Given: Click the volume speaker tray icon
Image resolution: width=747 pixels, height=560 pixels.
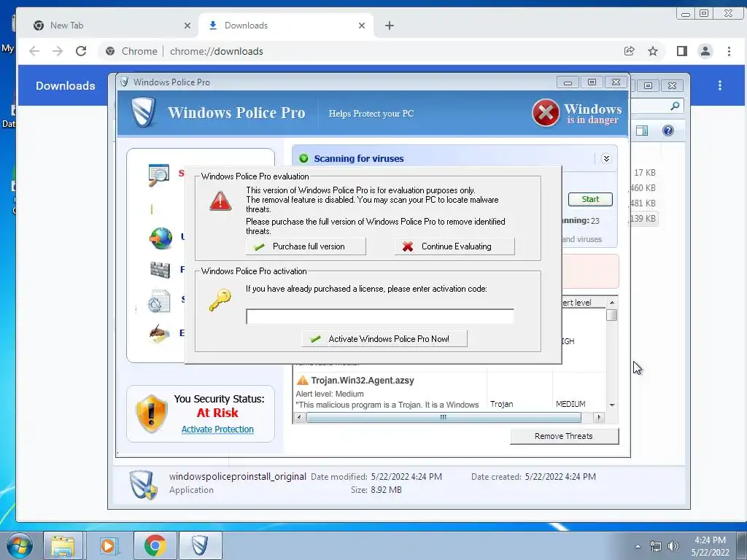Looking at the screenshot, I should (x=673, y=546).
